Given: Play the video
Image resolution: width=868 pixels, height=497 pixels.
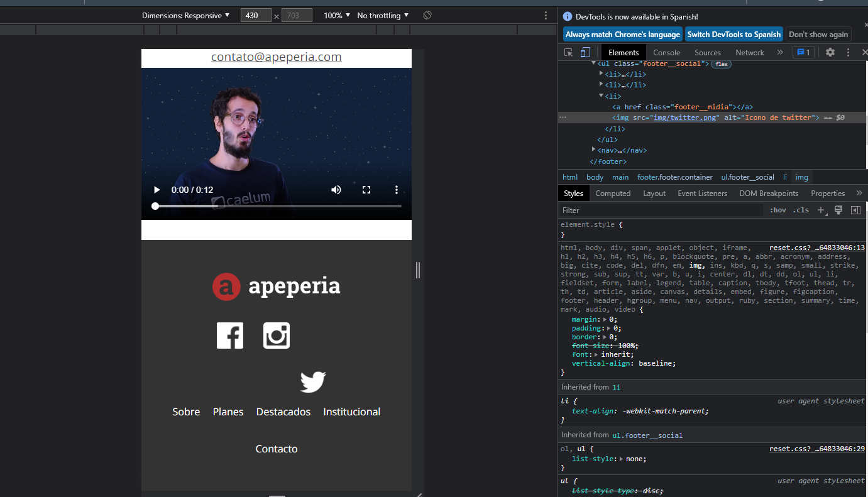Looking at the screenshot, I should click(x=157, y=190).
